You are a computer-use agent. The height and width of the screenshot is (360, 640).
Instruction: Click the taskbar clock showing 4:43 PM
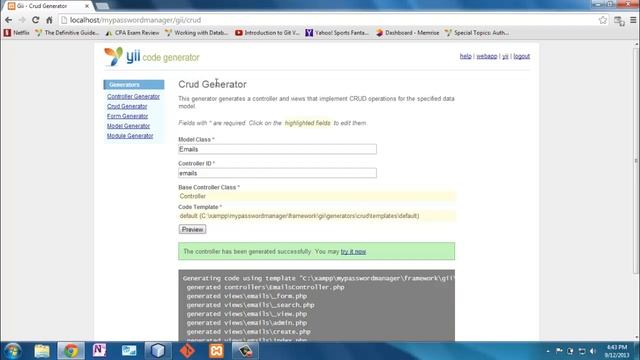(x=617, y=351)
